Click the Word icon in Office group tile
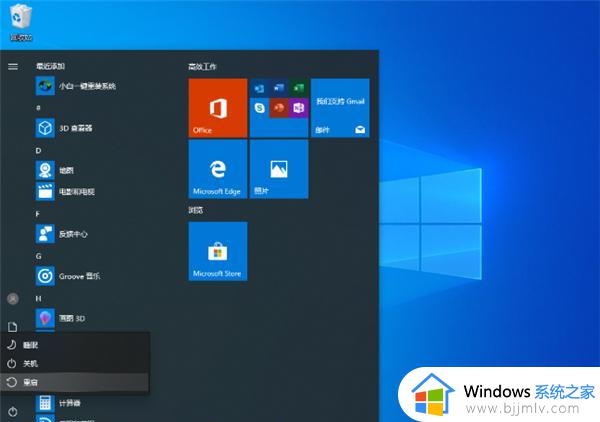The image size is (600, 422). 279,88
